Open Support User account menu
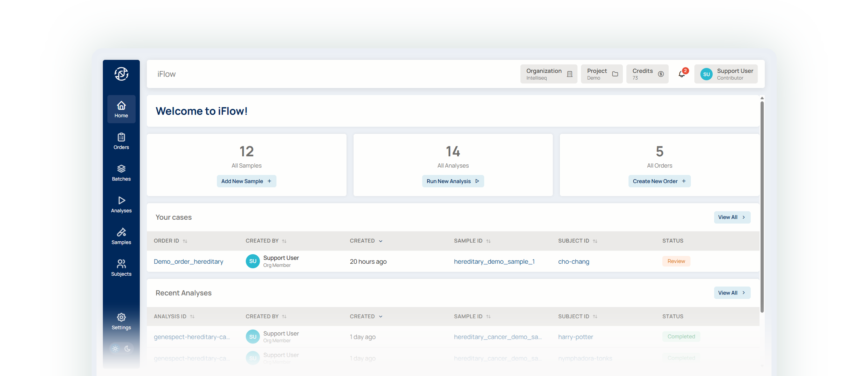This screenshot has width=868, height=376. [x=726, y=74]
